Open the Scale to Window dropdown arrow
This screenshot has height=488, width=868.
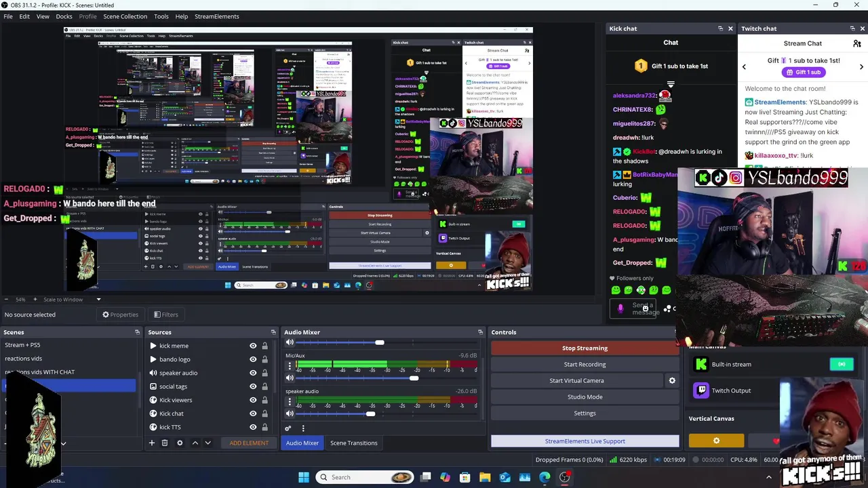click(98, 300)
